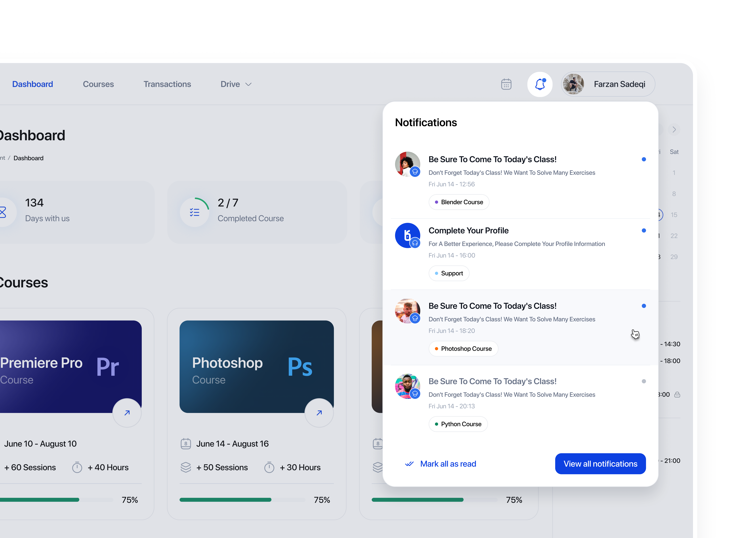Click timestamp Fri Jun 14 - 16:00
Screen dimensions: 756x538
[451, 255]
